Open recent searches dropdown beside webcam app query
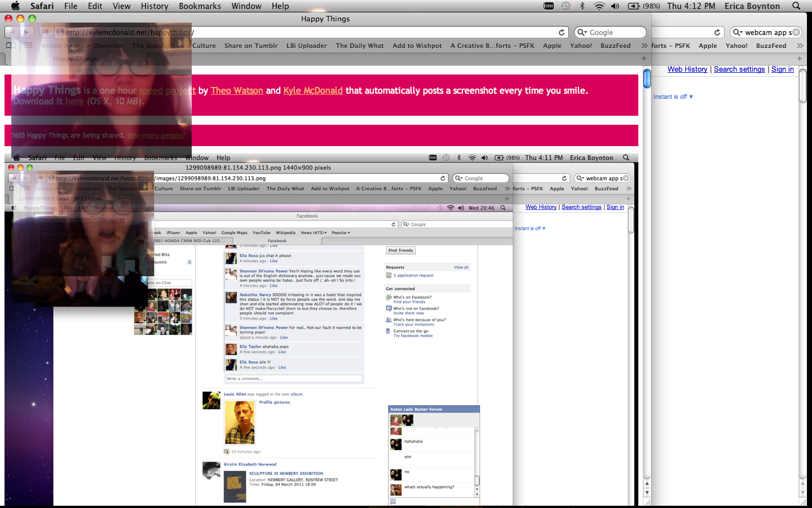 (738, 32)
